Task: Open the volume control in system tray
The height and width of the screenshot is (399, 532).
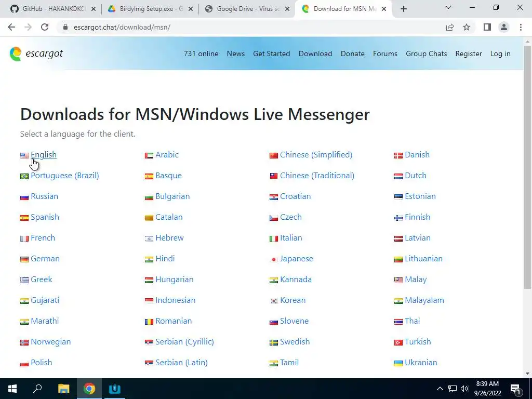Action: click(x=464, y=389)
